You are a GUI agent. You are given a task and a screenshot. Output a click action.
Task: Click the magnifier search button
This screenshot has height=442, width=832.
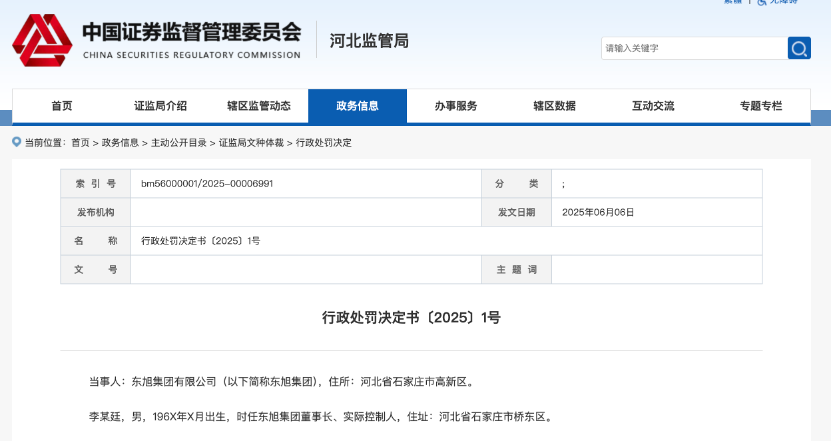click(799, 48)
